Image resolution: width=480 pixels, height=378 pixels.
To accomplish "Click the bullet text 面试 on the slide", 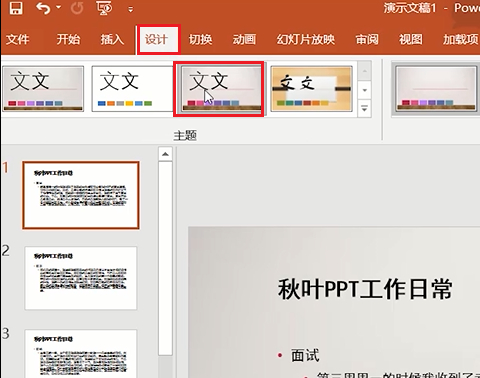I will 305,355.
